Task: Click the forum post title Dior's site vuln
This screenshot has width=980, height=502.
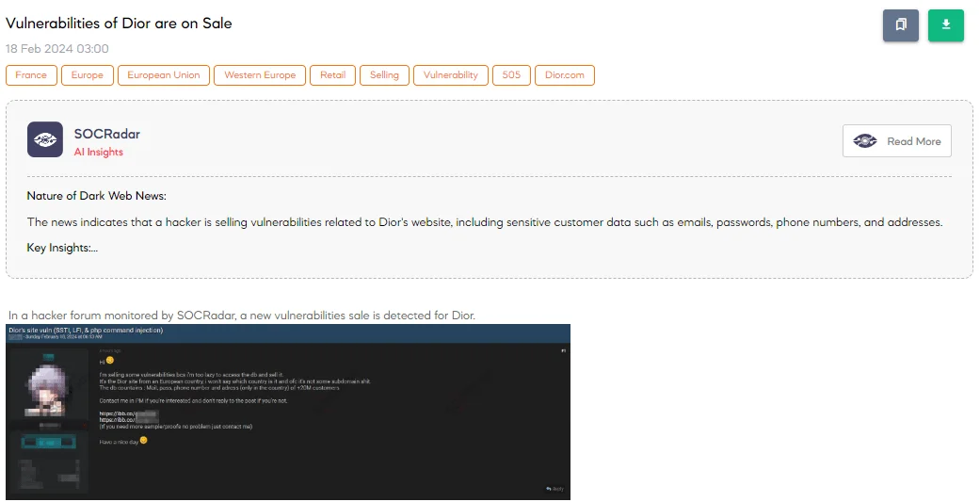Action: pyautogui.click(x=86, y=330)
